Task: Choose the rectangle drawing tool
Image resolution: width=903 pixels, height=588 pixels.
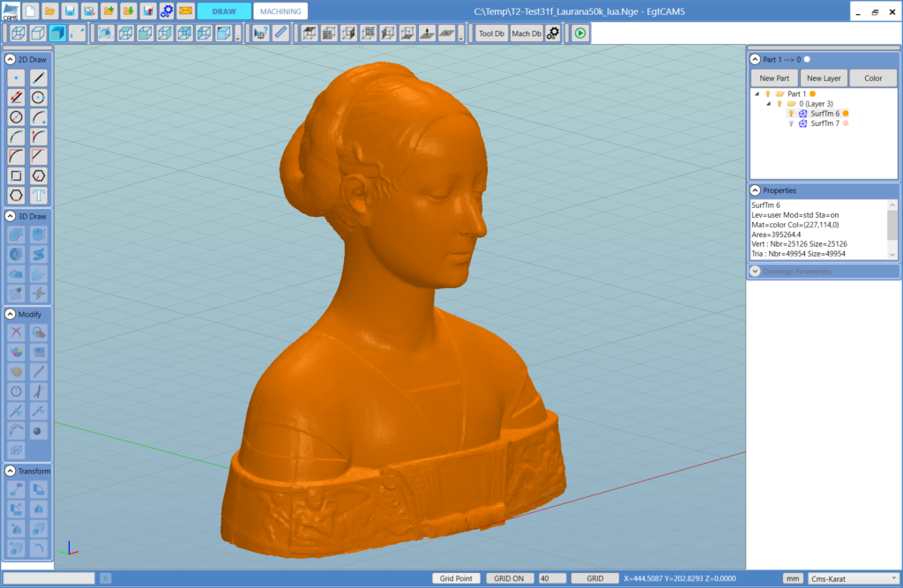Action: click(x=16, y=175)
